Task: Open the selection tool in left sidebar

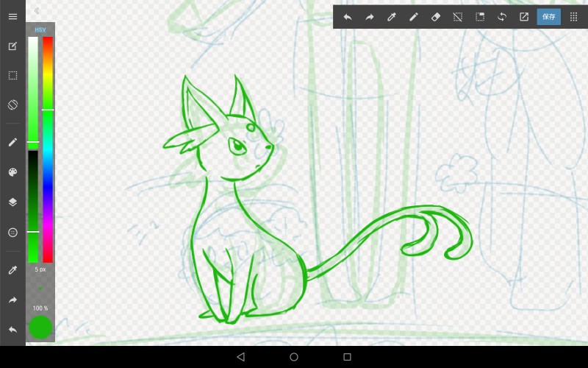Action: click(x=12, y=76)
